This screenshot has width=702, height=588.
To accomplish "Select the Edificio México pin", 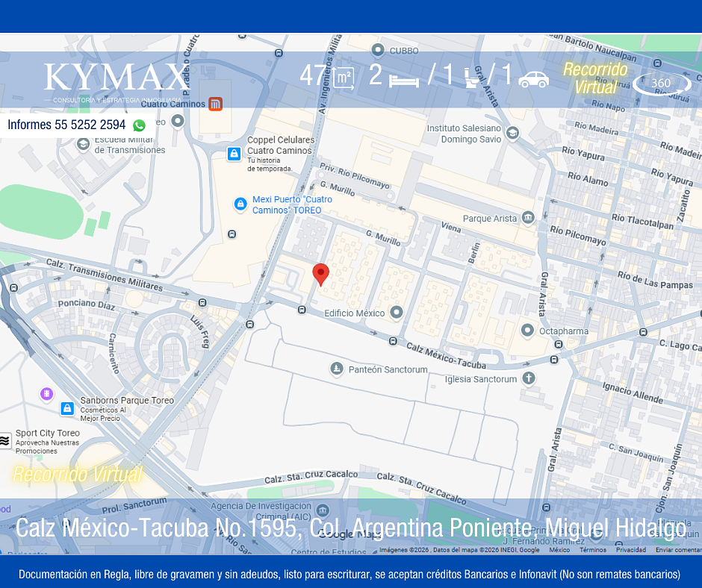I will coord(397,312).
